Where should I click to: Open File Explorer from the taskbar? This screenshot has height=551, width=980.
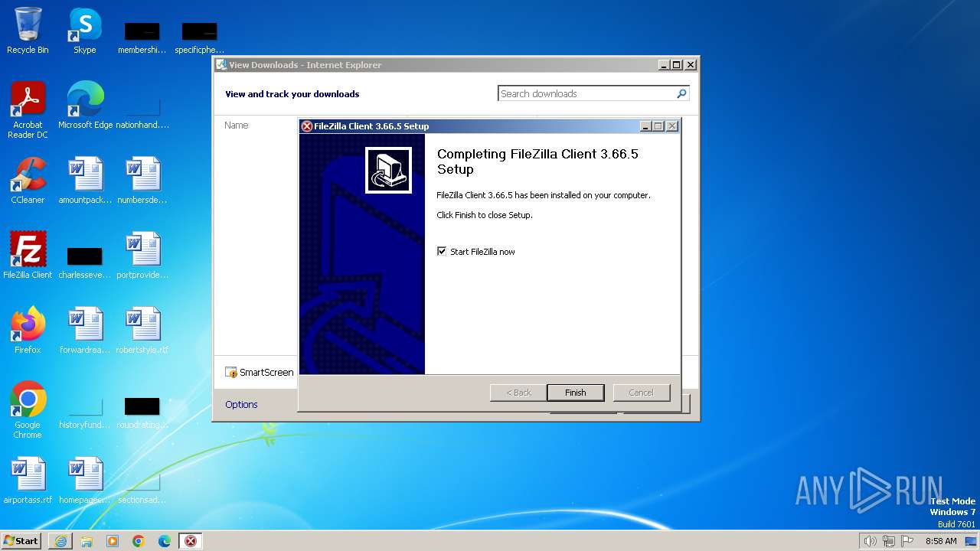[87, 541]
